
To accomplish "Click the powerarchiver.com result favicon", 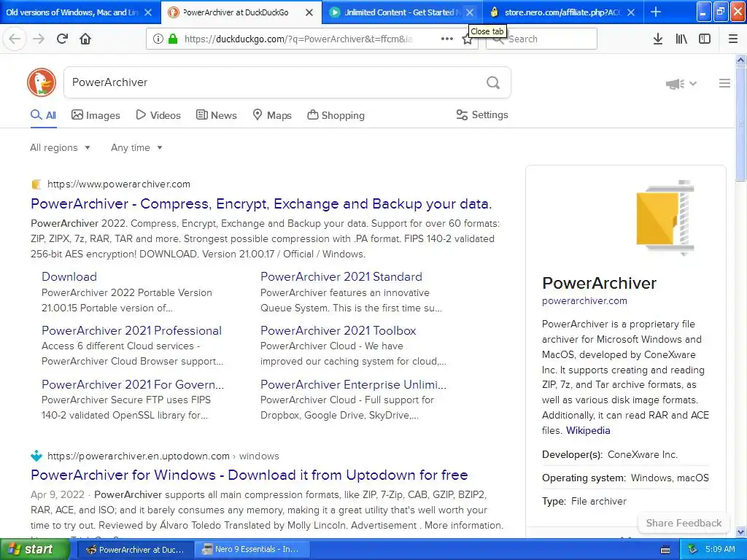I will click(36, 184).
